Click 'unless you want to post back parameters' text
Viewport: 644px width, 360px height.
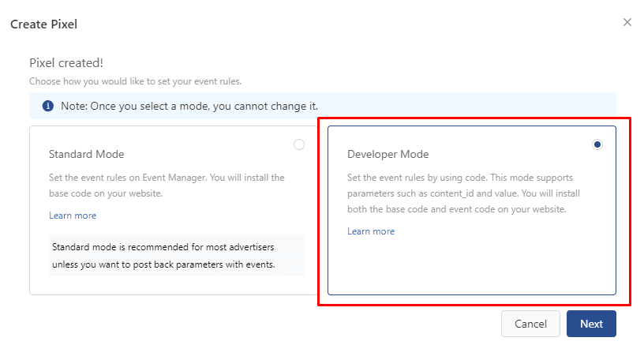tap(163, 264)
